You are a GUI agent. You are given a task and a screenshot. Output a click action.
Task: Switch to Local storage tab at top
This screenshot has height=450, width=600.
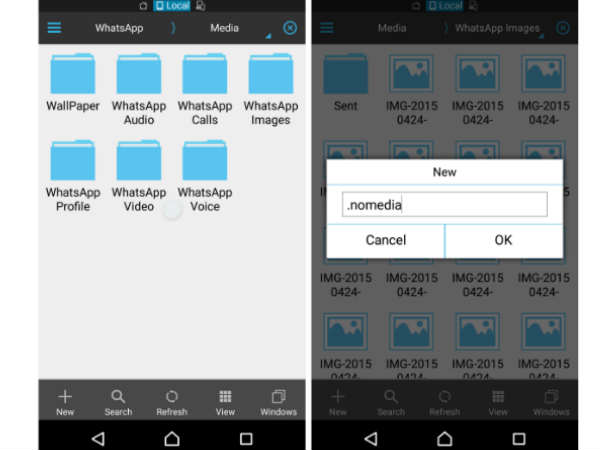pyautogui.click(x=171, y=6)
